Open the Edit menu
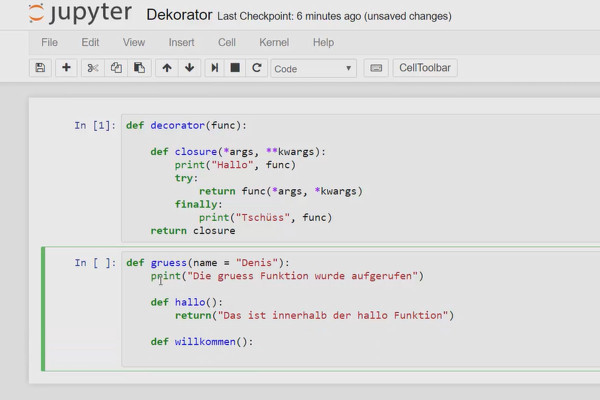The width and height of the screenshot is (600, 400). point(90,42)
